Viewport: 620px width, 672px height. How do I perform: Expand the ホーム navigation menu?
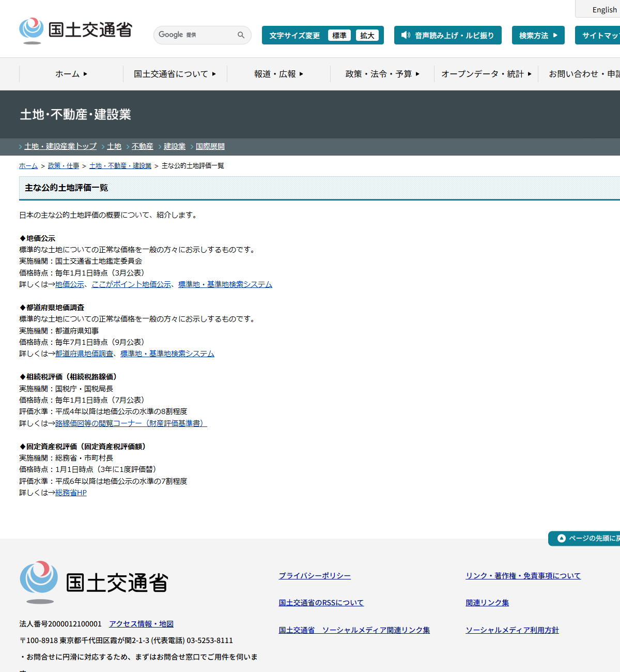point(71,74)
